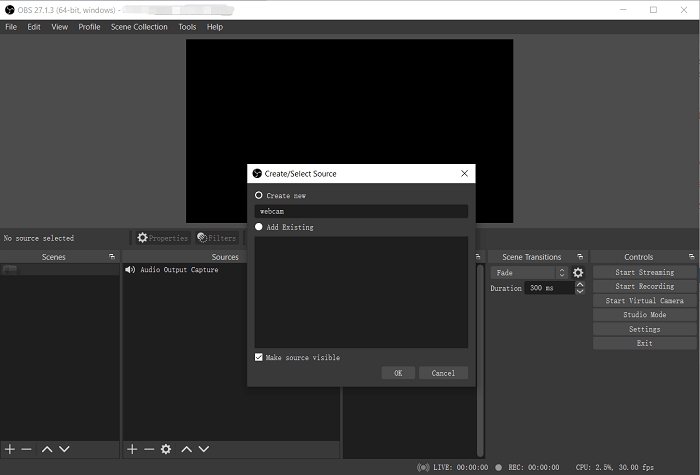Open the Scene Collection menu
Viewport: 700px width, 475px height.
(x=139, y=27)
